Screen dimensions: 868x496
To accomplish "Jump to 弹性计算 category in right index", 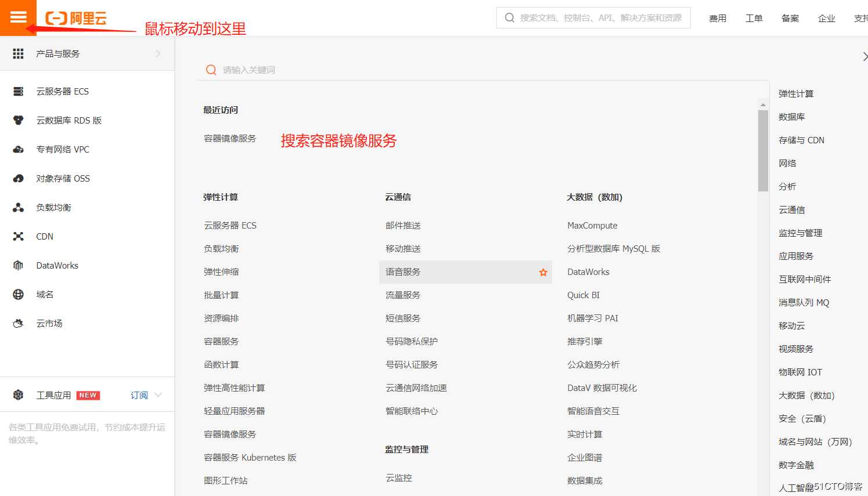I will point(796,93).
